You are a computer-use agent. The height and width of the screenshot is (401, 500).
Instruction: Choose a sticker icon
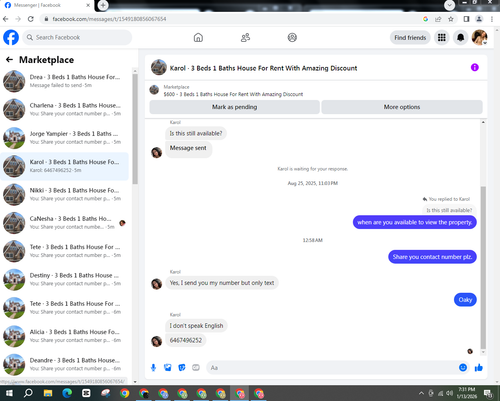tap(182, 368)
